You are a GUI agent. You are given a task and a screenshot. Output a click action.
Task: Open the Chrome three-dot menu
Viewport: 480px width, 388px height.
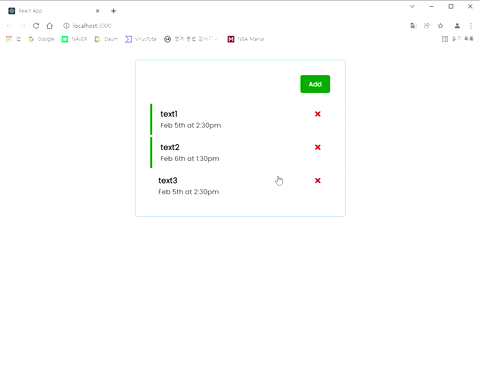(471, 26)
